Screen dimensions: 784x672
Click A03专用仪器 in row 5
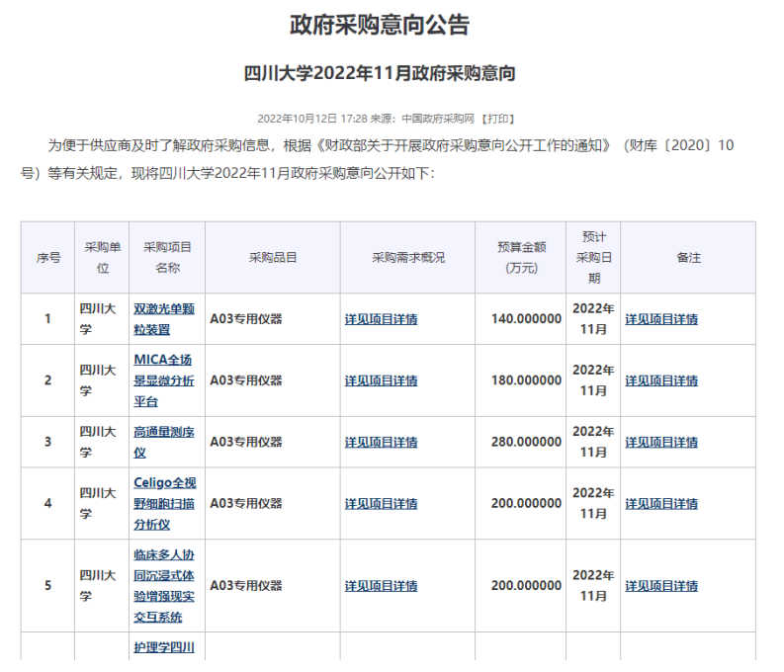pos(246,586)
